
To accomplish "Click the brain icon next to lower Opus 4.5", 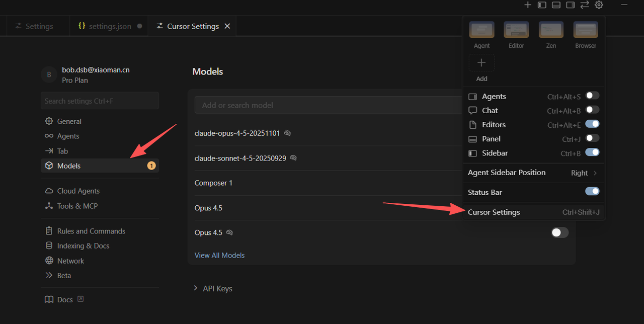I will point(229,232).
